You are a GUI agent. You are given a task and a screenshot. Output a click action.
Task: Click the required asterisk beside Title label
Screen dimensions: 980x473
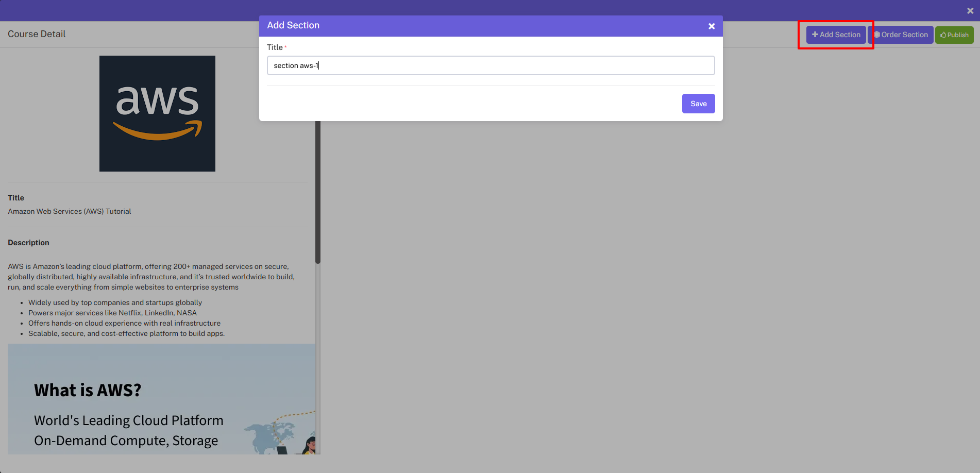(x=285, y=46)
